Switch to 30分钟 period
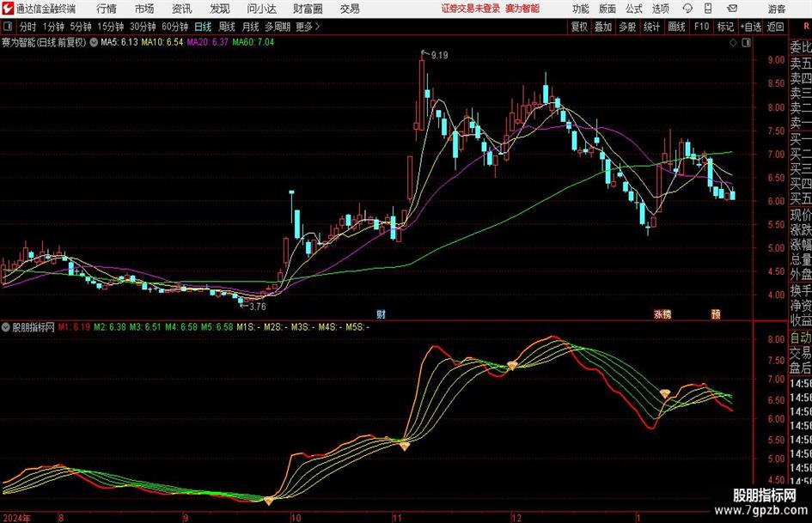Viewport: 812px width, 523px height. coord(143,27)
